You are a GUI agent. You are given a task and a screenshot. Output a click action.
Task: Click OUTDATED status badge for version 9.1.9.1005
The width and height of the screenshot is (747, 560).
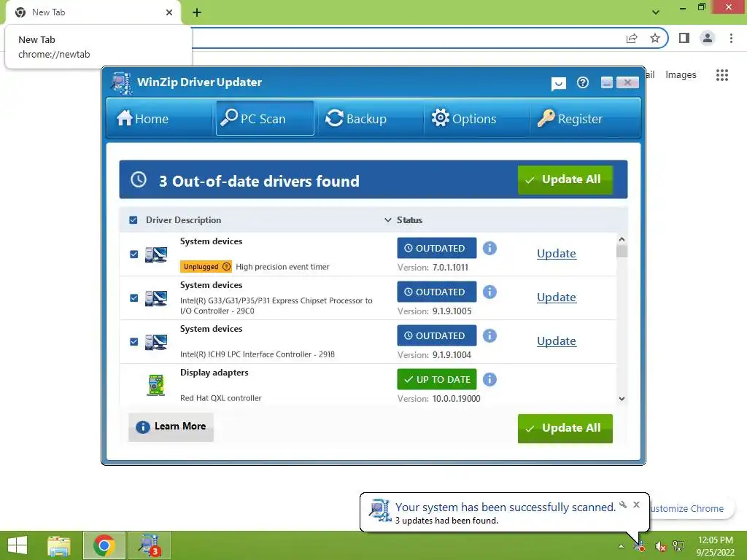[437, 292]
